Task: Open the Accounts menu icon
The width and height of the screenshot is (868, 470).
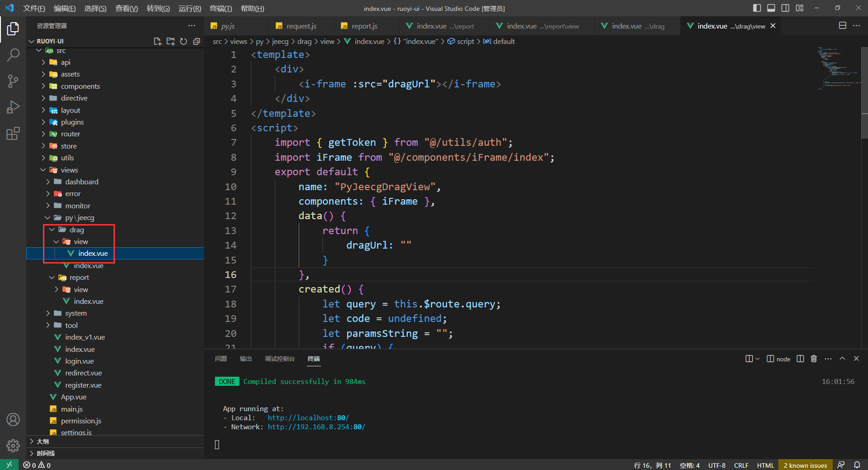Action: coord(13,420)
